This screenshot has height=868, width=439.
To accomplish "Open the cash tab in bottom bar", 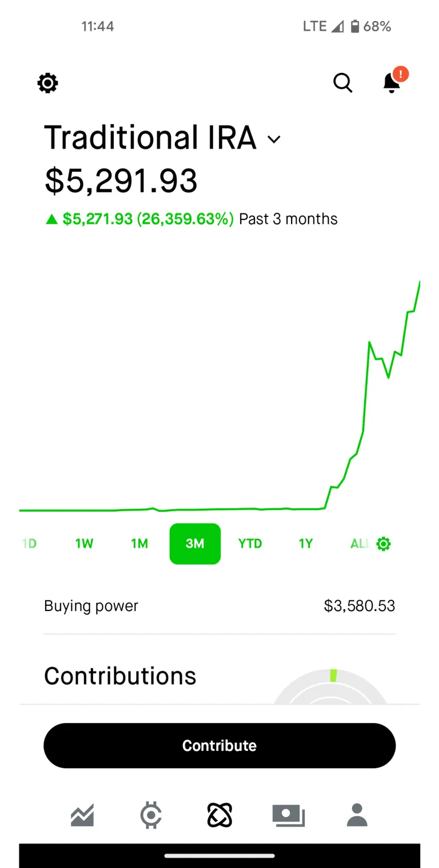I will click(288, 815).
